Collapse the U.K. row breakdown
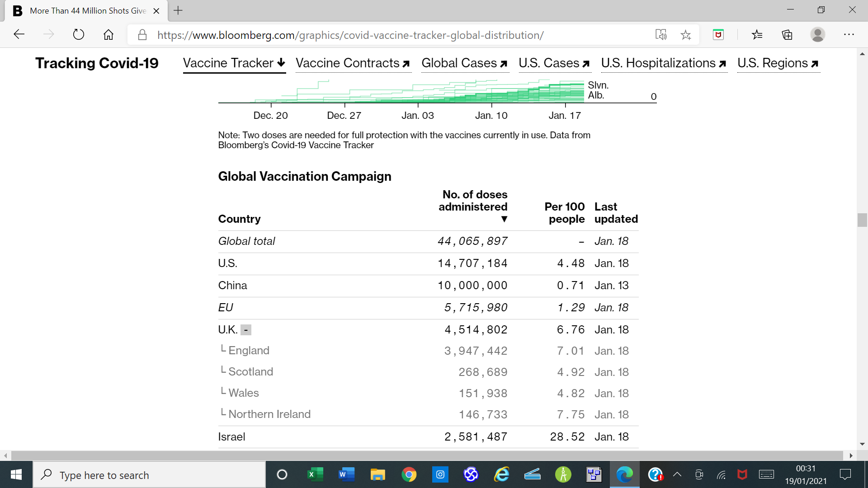 click(246, 330)
